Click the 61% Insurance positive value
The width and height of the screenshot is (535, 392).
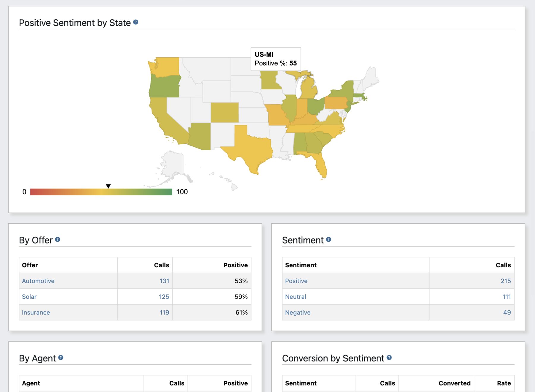pyautogui.click(x=241, y=312)
